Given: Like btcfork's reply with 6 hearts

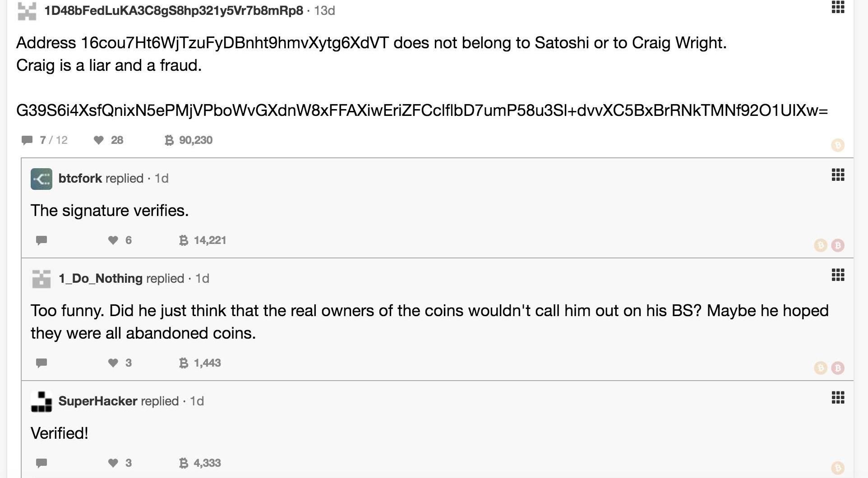Looking at the screenshot, I should [113, 240].
